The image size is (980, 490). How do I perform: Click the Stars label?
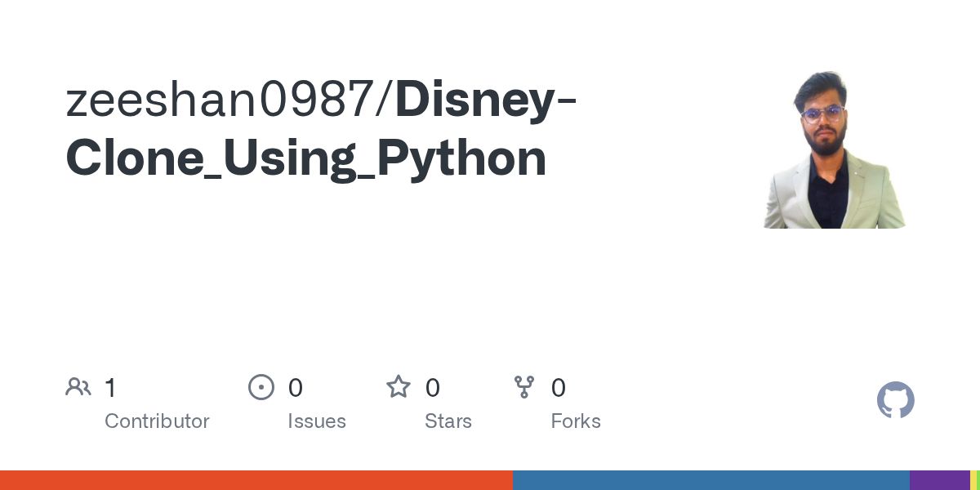pyautogui.click(x=448, y=421)
